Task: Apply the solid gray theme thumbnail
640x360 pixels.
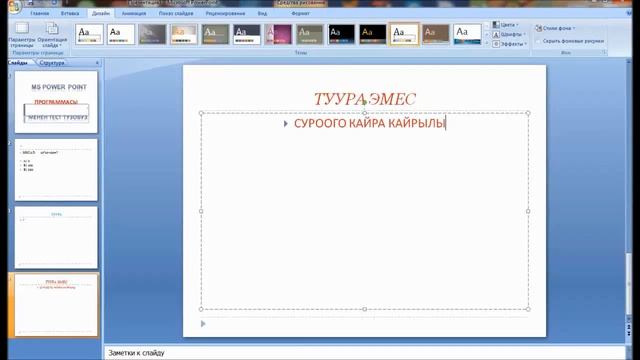Action: (x=152, y=34)
